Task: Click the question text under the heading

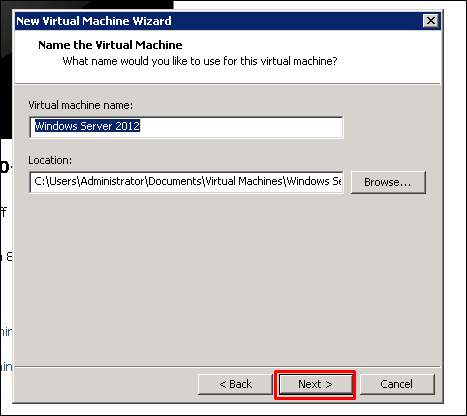Action: [x=200, y=61]
